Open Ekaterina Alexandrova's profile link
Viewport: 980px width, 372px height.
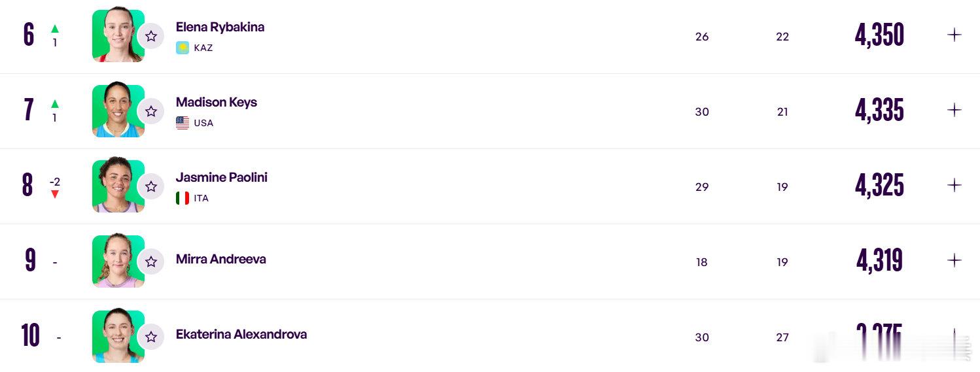pyautogui.click(x=241, y=334)
